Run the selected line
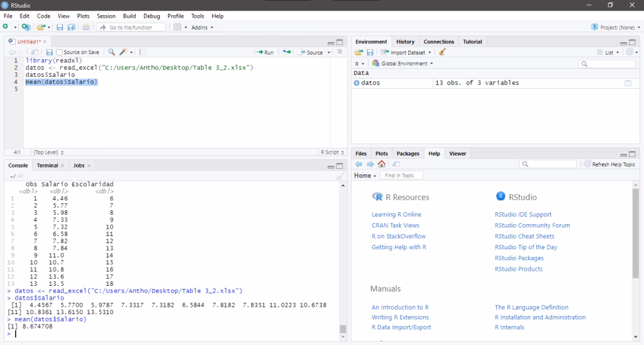Viewport: 644px width, 345px height. 264,52
